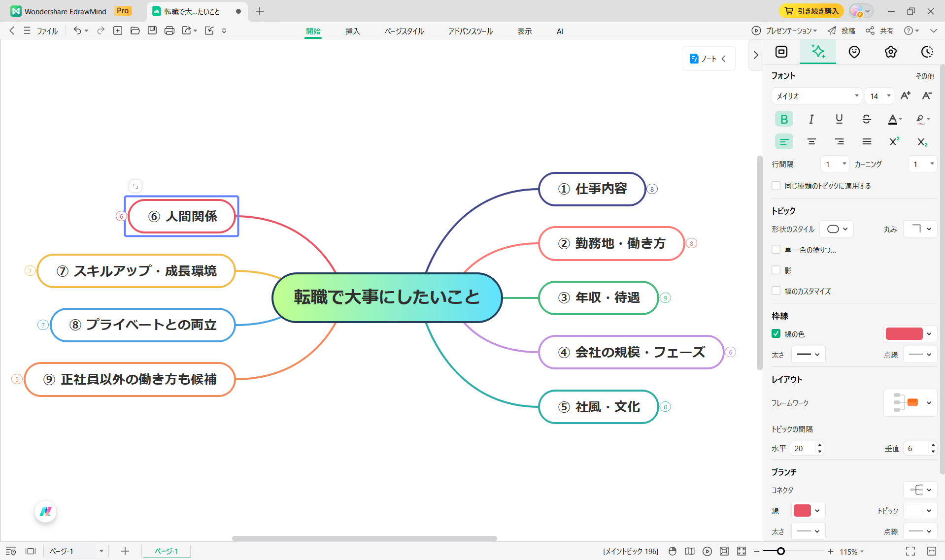945x560 pixels.
Task: Check 同じ種類のトピックに適用する option
Action: tap(776, 186)
